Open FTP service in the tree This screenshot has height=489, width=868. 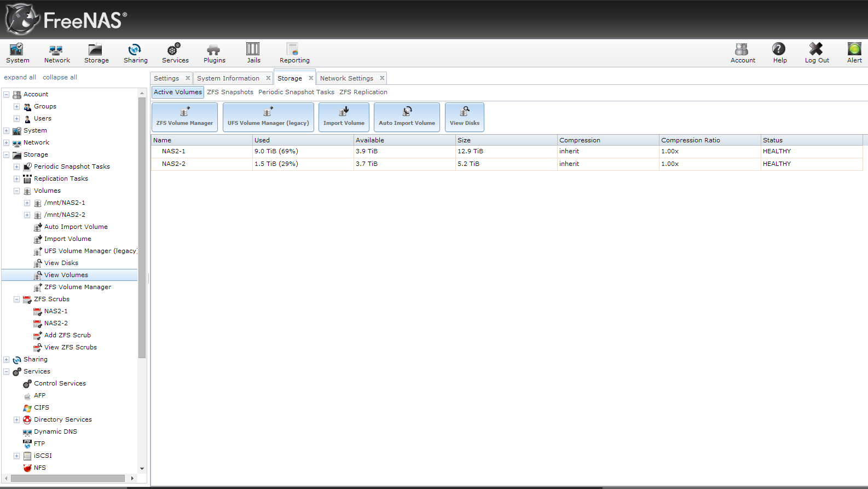point(39,444)
